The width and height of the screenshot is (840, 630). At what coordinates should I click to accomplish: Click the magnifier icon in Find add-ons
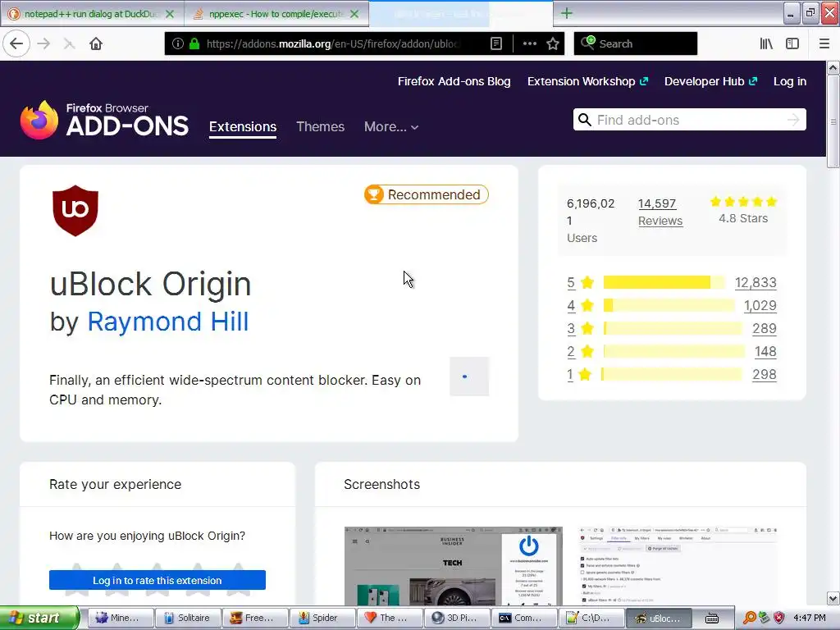585,120
